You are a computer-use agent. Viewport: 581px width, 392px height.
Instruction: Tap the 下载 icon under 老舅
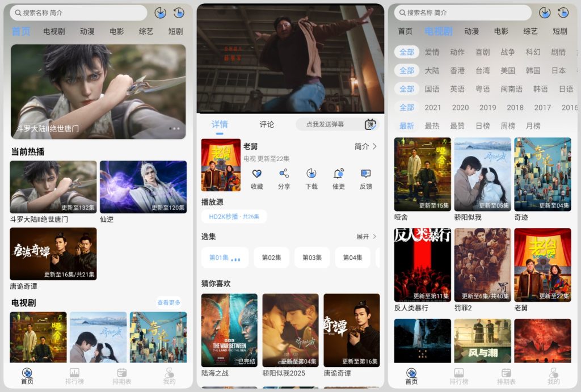[311, 174]
